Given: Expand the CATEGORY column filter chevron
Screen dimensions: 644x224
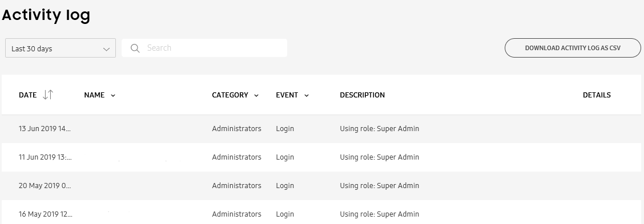Looking at the screenshot, I should (256, 95).
